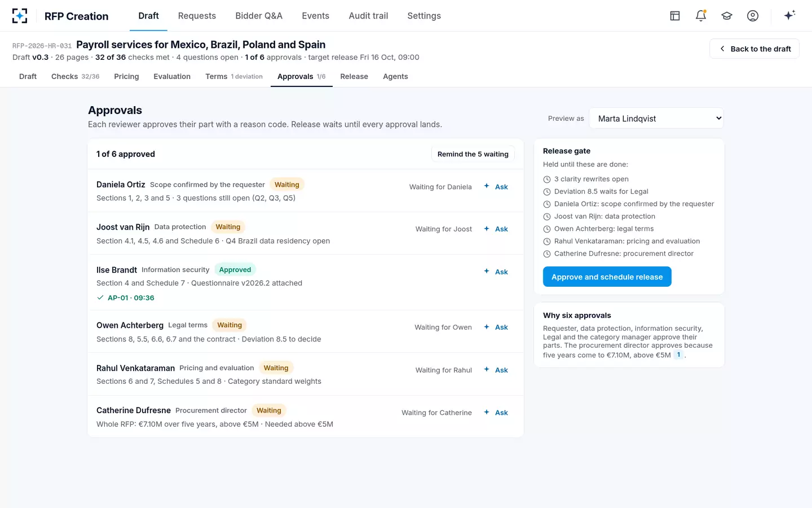This screenshot has width=812, height=508.
Task: Click the green checkmark by AP-01
Action: tap(100, 297)
